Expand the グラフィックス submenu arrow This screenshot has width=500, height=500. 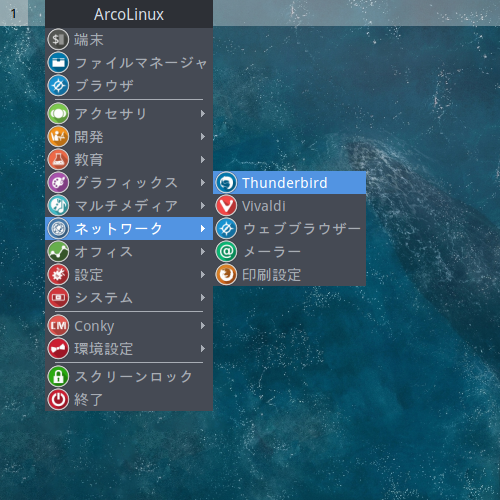pos(203,183)
